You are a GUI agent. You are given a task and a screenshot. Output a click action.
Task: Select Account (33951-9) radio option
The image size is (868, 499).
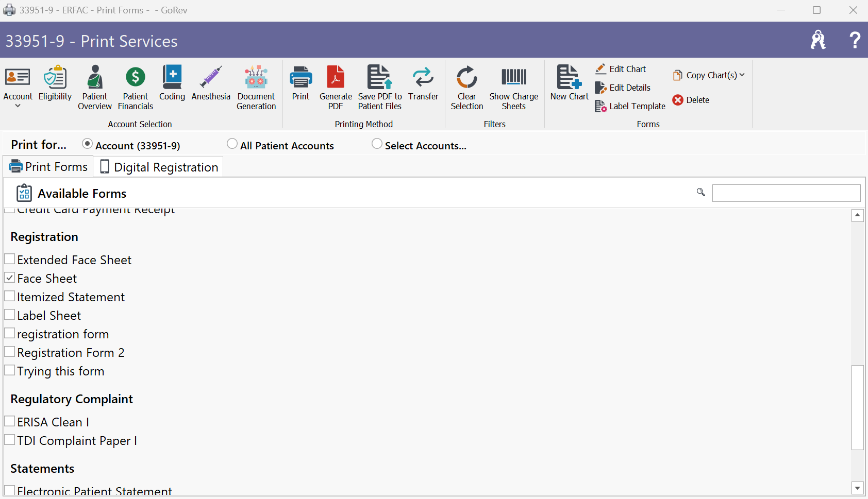click(x=87, y=144)
